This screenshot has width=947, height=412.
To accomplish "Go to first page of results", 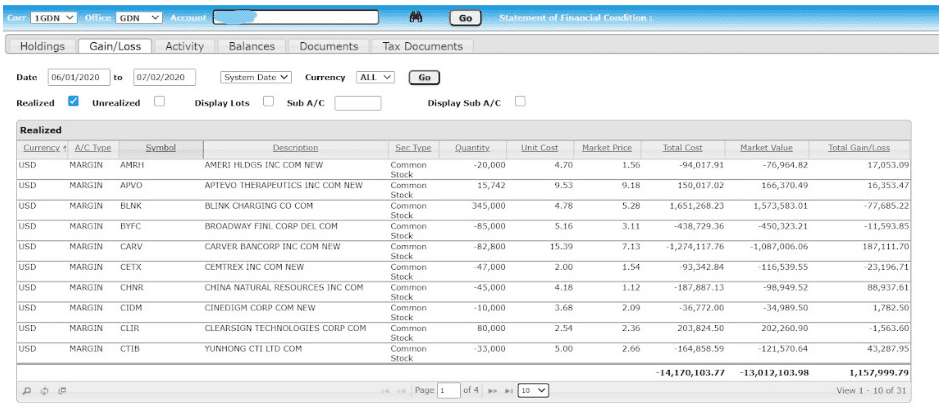I will coord(385,391).
